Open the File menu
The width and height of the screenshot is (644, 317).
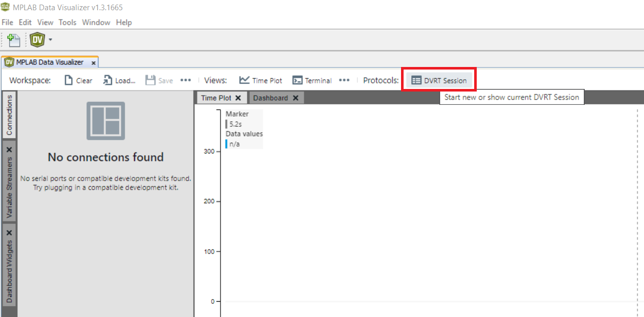7,22
